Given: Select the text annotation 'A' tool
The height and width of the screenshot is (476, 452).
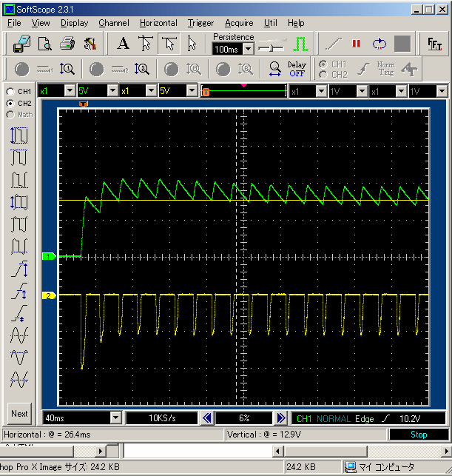Looking at the screenshot, I should point(123,44).
